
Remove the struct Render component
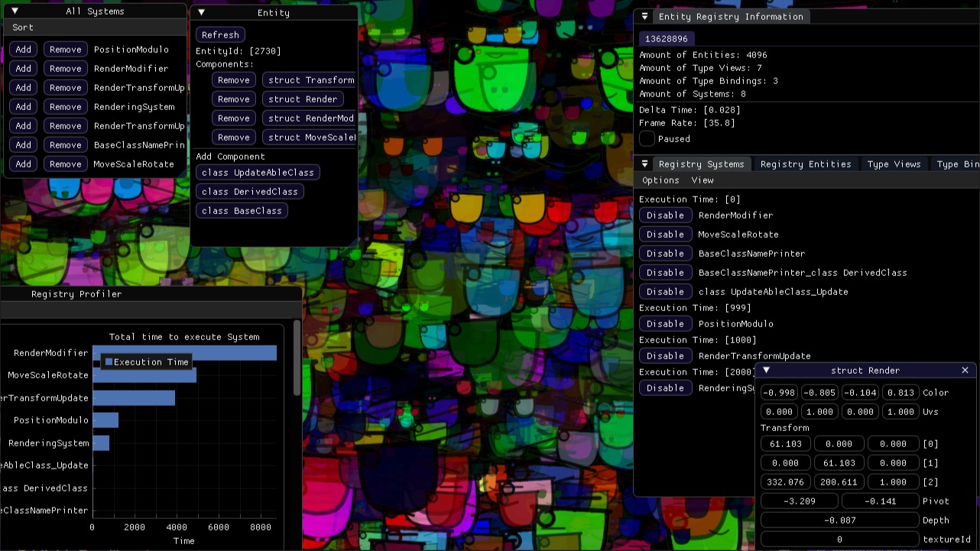point(234,99)
